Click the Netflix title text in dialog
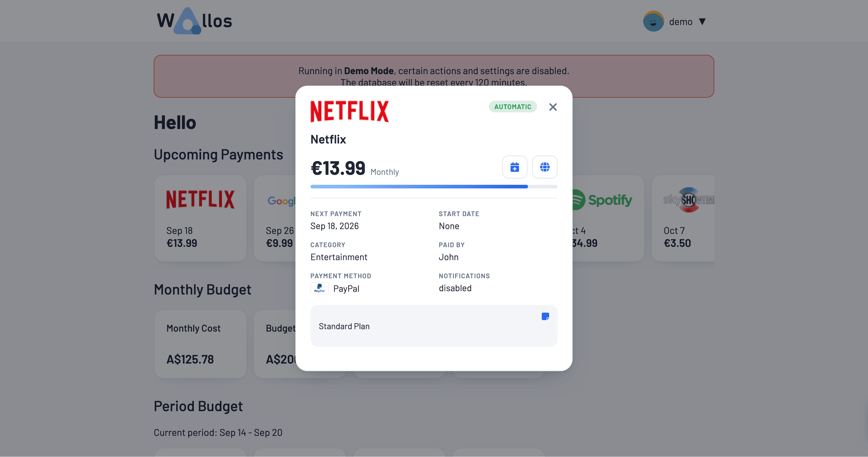The height and width of the screenshot is (457, 868). (328, 140)
